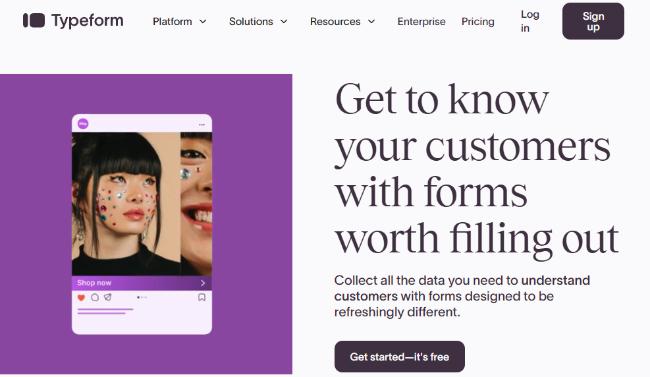Click the Log in link
This screenshot has height=377, width=650.
point(530,21)
